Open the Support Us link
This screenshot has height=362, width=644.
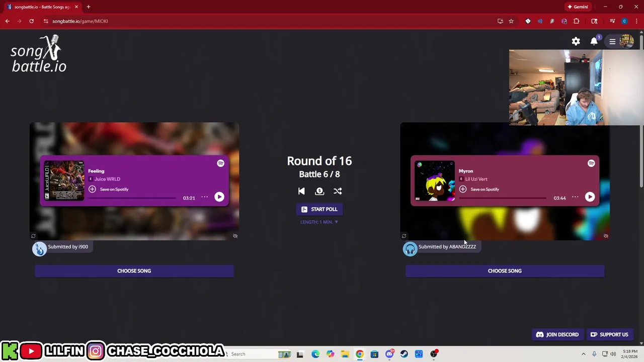click(x=609, y=334)
